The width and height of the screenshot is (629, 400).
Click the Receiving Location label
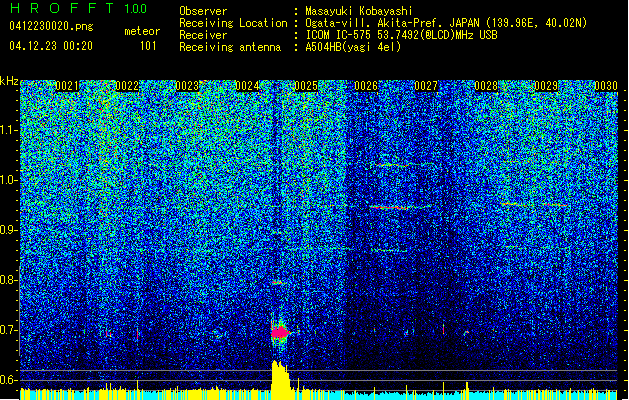pyautogui.click(x=233, y=23)
